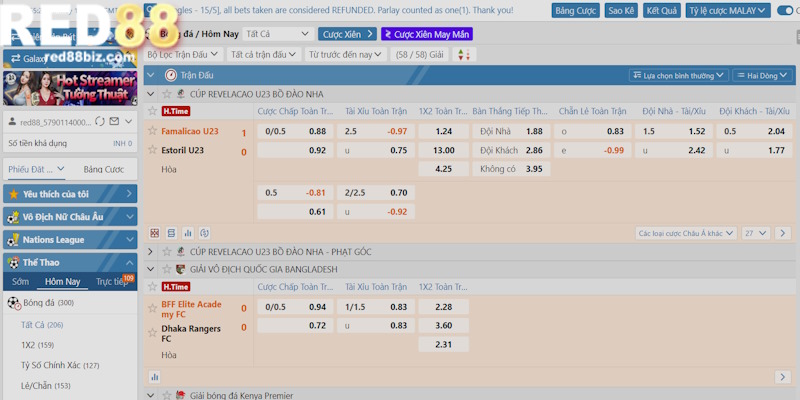
Task: Star the Bangladesh national championship league
Action: (167, 269)
